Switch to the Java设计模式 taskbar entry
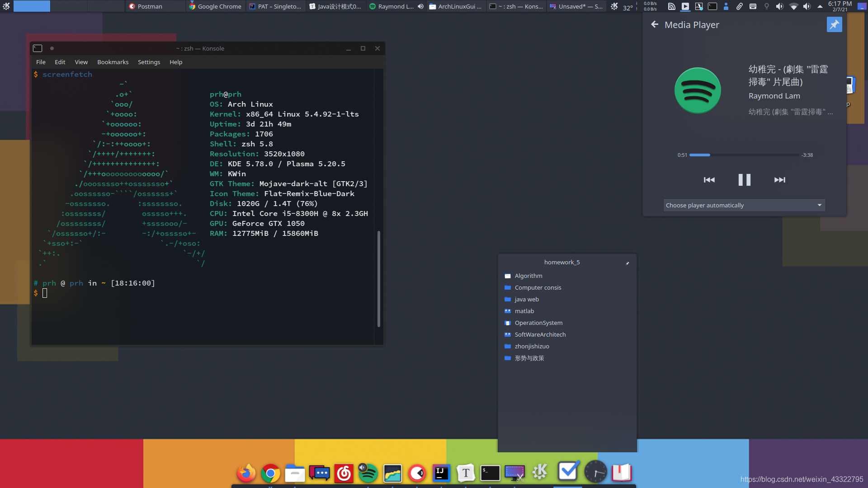Image resolution: width=868 pixels, height=488 pixels. [x=335, y=6]
